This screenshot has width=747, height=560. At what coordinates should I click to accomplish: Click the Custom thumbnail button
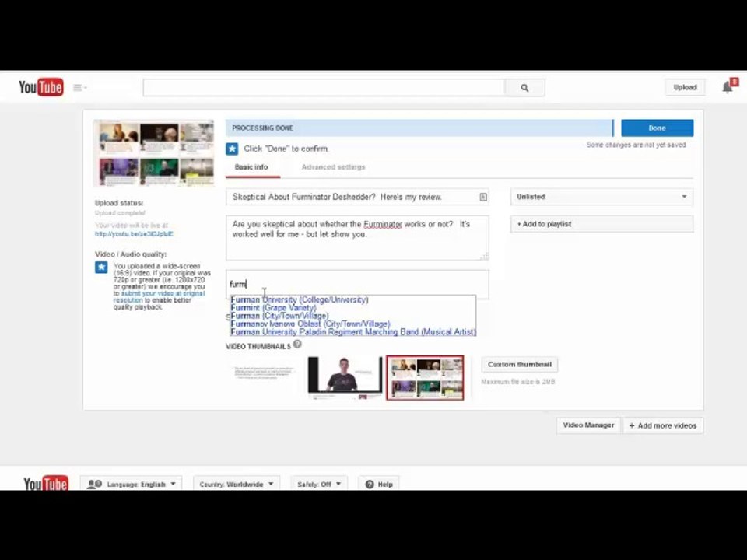(519, 365)
